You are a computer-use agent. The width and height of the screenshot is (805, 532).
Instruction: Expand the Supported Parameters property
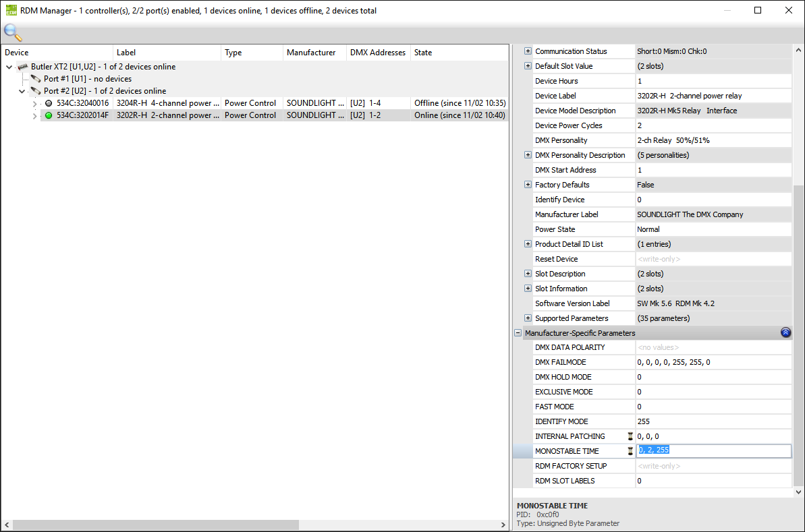(528, 318)
